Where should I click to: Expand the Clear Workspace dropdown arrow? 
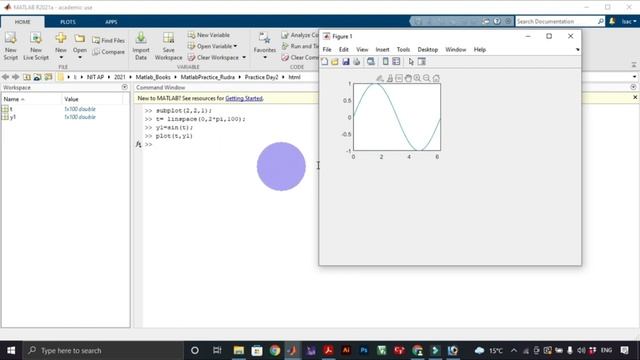(244, 58)
